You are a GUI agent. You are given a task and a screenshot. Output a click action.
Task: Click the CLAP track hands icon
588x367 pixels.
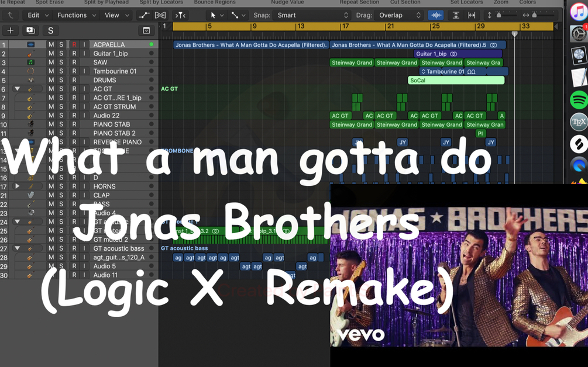coord(31,195)
